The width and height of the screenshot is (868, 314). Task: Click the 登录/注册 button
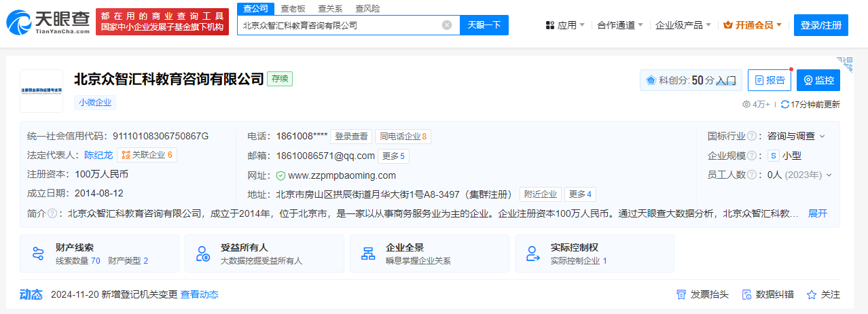(x=820, y=25)
